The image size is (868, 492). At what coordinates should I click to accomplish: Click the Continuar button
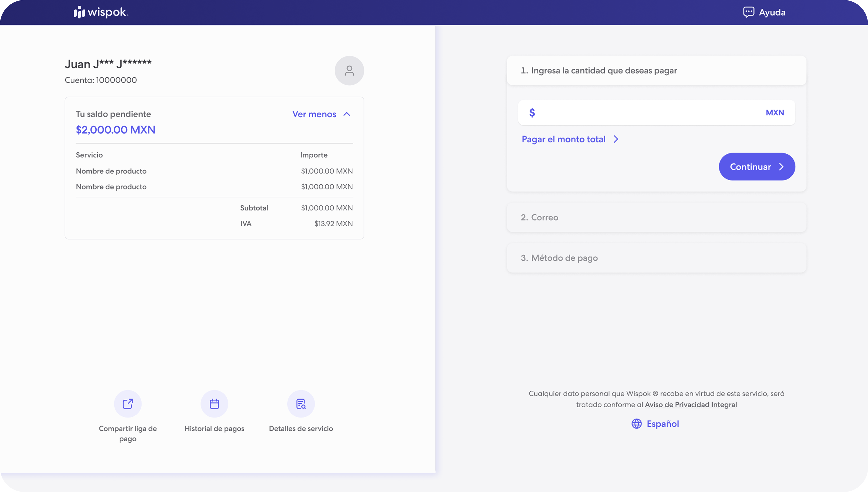[x=757, y=166]
